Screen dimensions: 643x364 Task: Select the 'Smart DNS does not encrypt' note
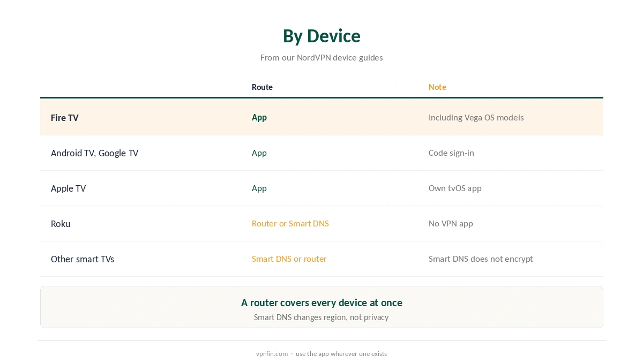point(481,259)
